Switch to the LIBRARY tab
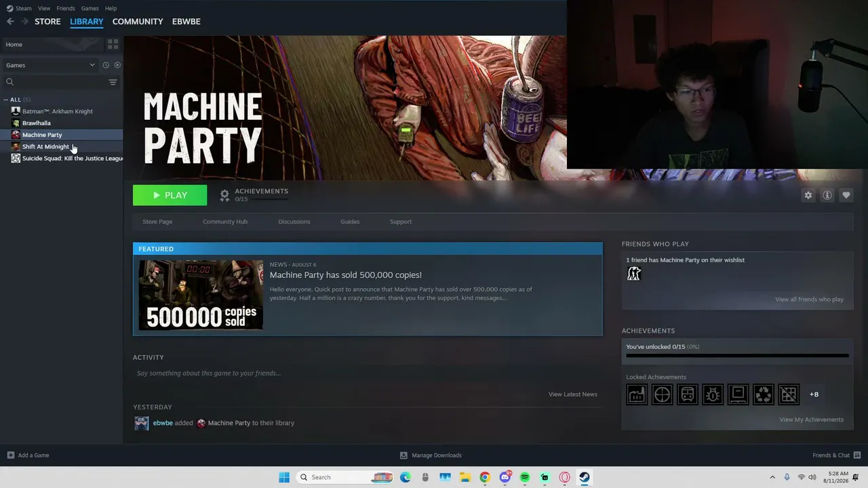The height and width of the screenshot is (488, 868). [x=87, y=22]
